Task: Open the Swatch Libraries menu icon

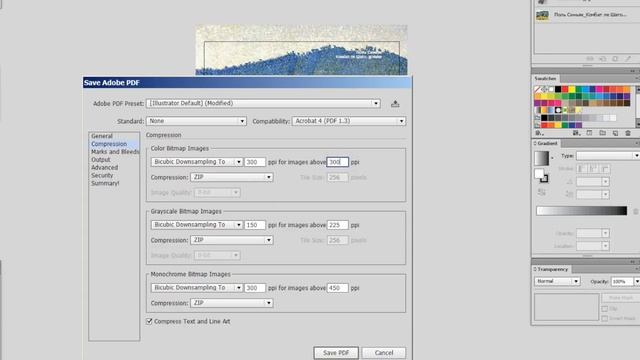Action: pyautogui.click(x=539, y=133)
